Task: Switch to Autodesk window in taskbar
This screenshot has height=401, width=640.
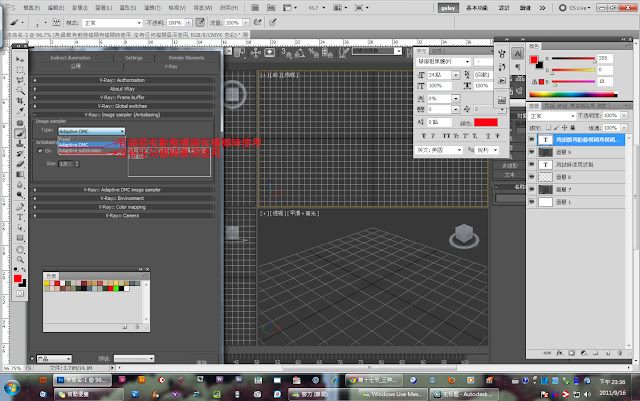Action: (x=464, y=394)
